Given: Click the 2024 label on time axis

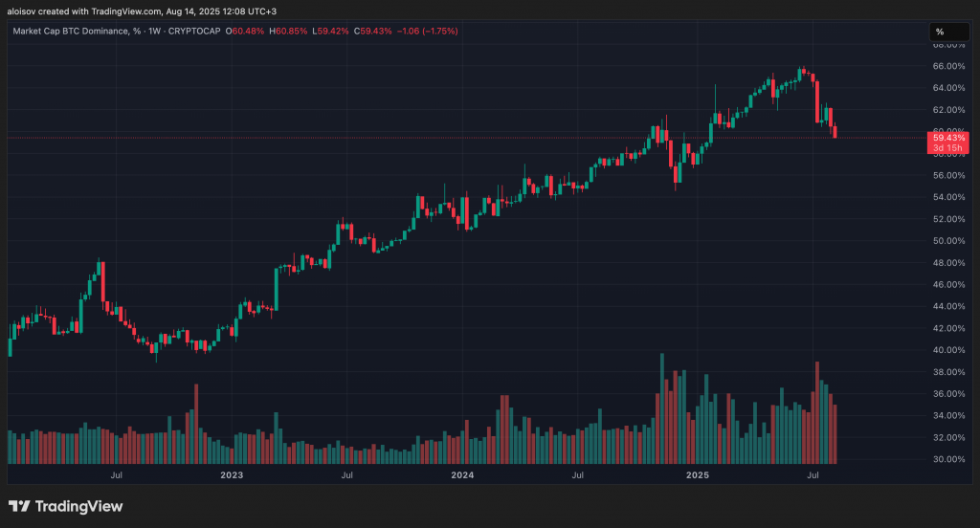Looking at the screenshot, I should (462, 474).
